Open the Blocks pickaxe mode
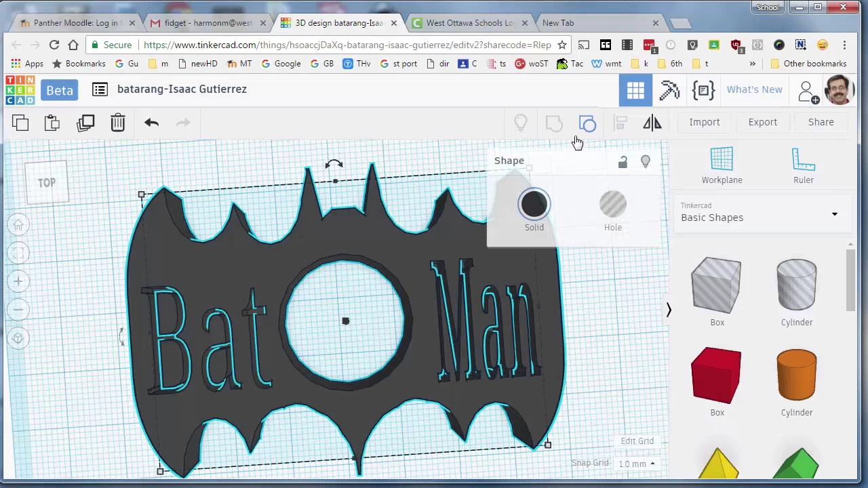The image size is (868, 488). pyautogui.click(x=669, y=90)
